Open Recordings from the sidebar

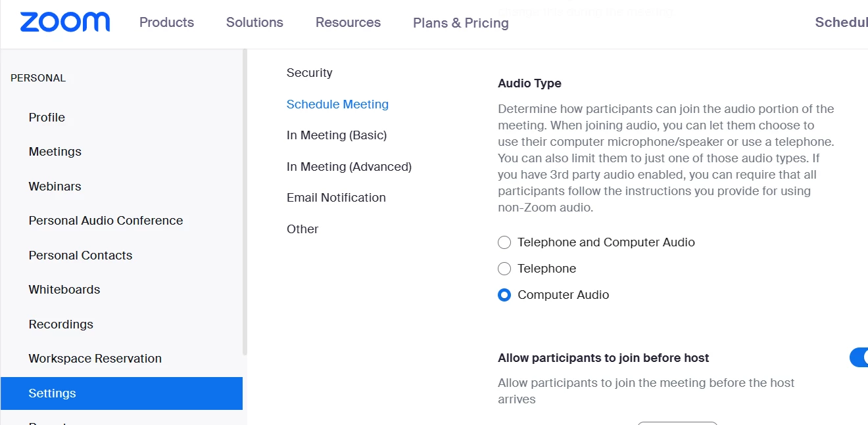[x=60, y=324]
